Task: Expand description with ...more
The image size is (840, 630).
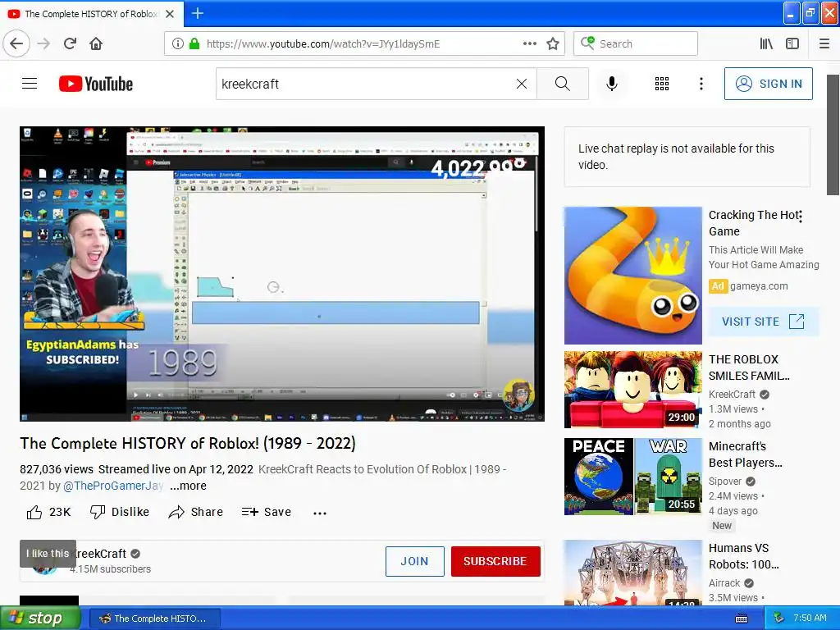Action: [x=188, y=486]
